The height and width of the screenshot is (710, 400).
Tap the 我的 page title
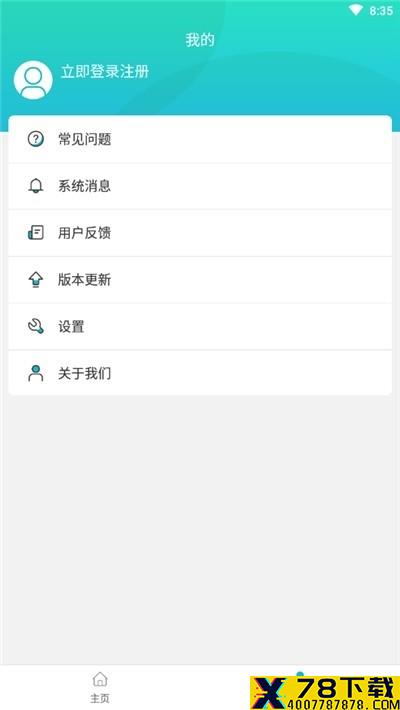[200, 40]
